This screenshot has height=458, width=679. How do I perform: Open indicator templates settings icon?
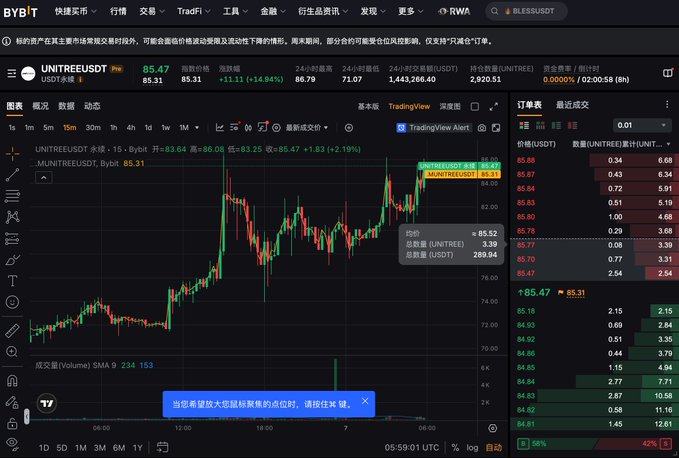click(234, 127)
